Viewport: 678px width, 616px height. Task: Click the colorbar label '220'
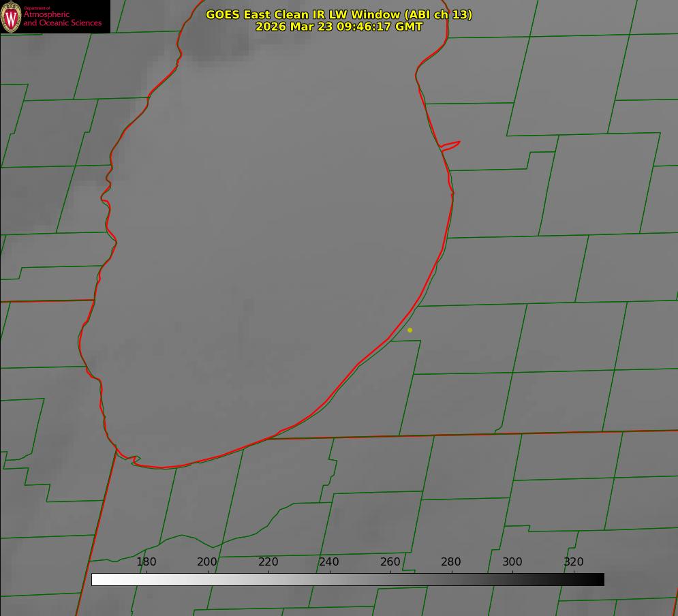click(268, 562)
